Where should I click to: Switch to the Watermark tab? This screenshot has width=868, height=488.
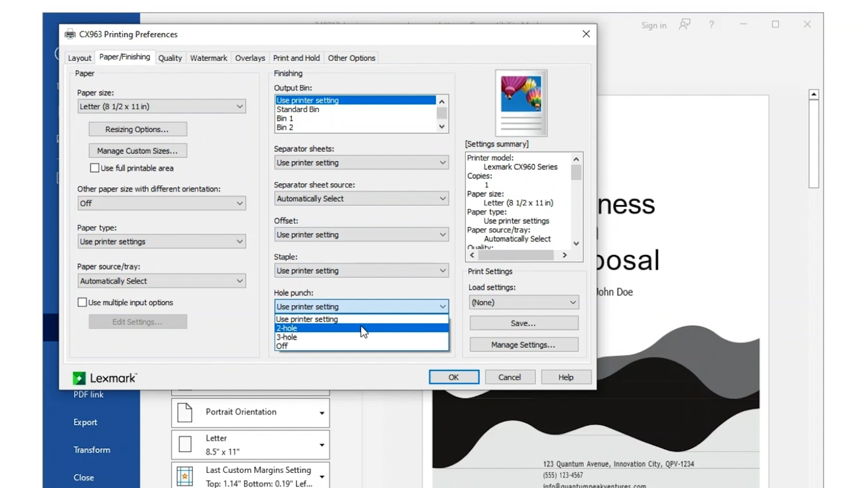[208, 58]
